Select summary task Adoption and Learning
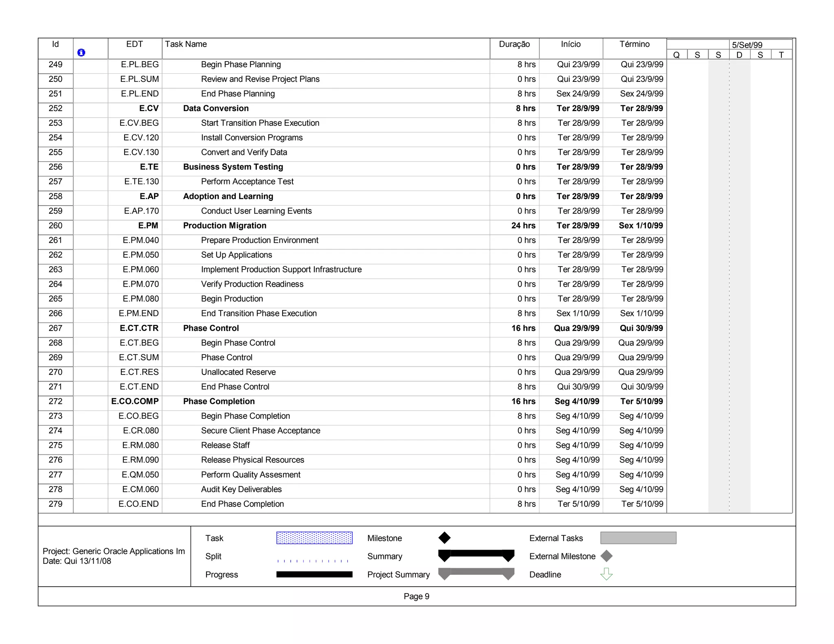 (228, 197)
